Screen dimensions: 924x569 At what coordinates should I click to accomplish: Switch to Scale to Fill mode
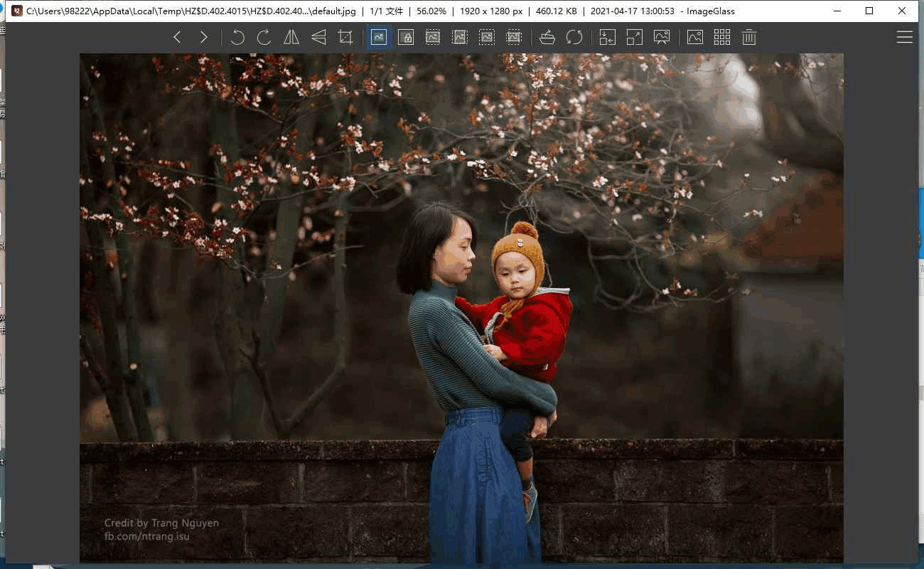(x=514, y=37)
